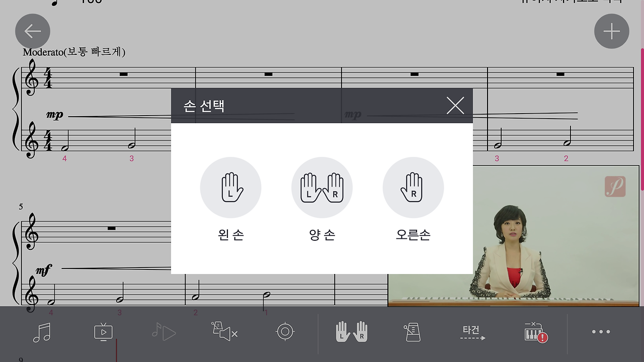Tap the target focus icon
The width and height of the screenshot is (644, 362).
pos(285,332)
